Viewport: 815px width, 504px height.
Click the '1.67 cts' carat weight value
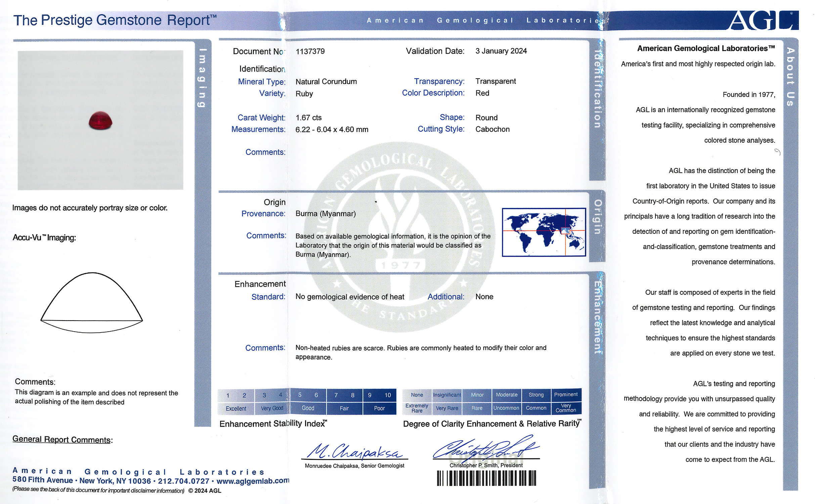pyautogui.click(x=308, y=118)
